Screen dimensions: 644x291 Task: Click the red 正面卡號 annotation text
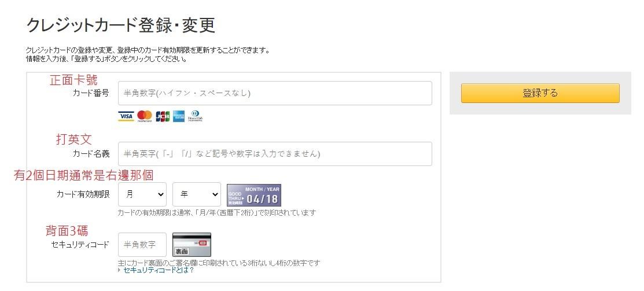point(73,80)
